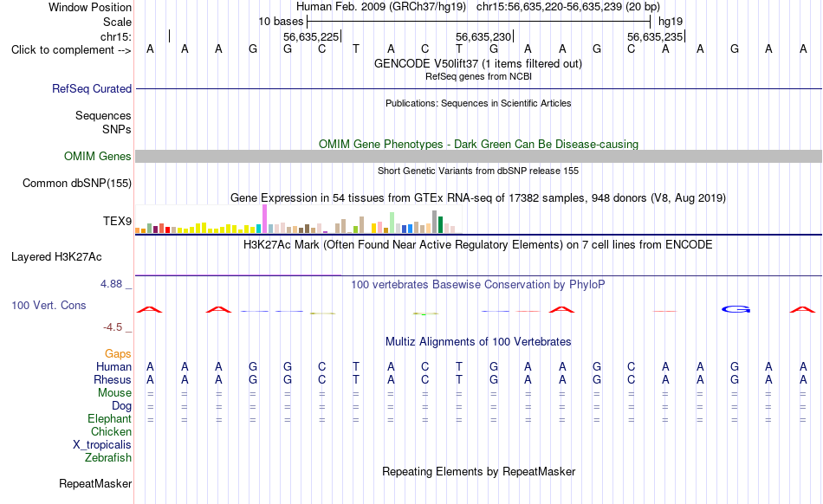Select the Mouse species label
This screenshot has width=823, height=504.
(114, 393)
